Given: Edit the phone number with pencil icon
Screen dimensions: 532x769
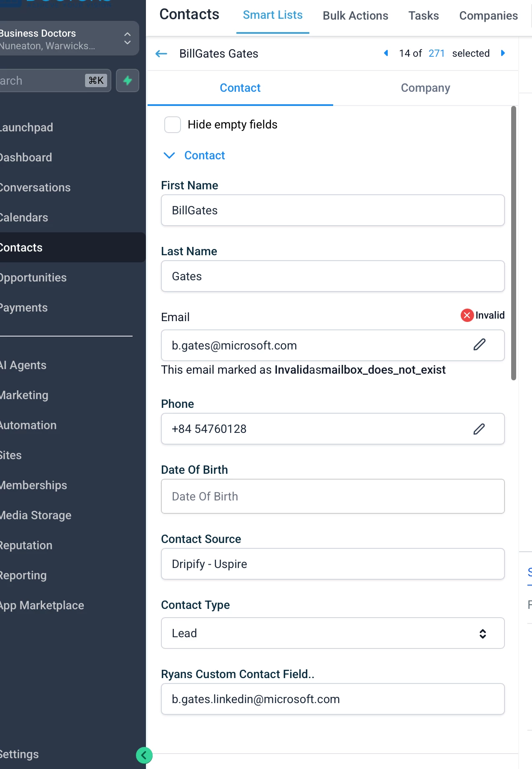Looking at the screenshot, I should pyautogui.click(x=479, y=429).
